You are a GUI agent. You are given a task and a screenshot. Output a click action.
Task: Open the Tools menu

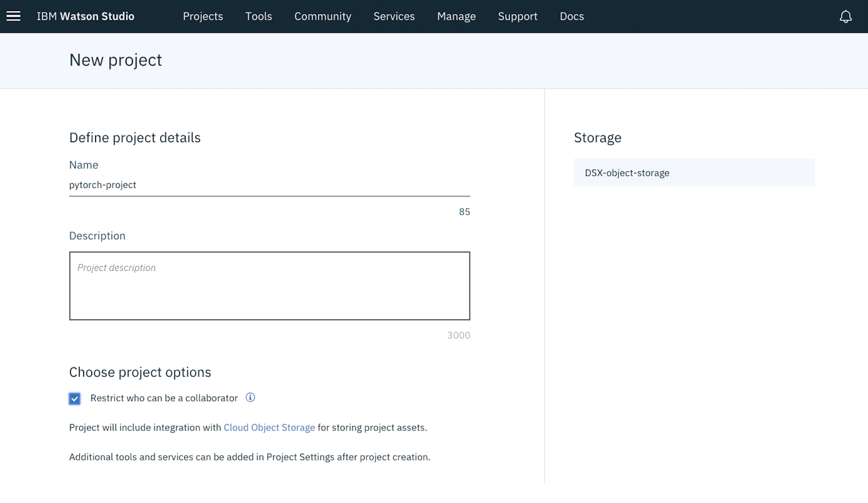(258, 16)
